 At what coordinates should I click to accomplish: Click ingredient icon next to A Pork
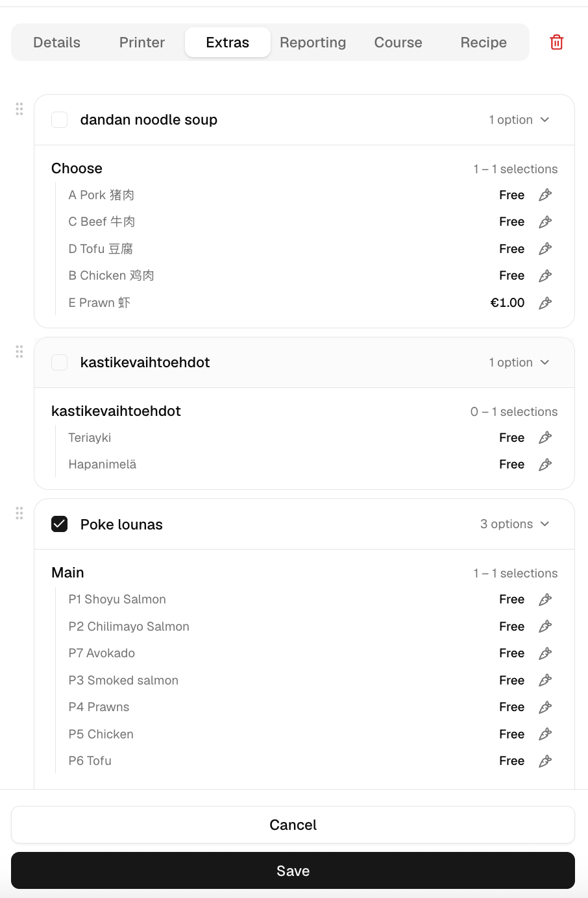(x=545, y=195)
